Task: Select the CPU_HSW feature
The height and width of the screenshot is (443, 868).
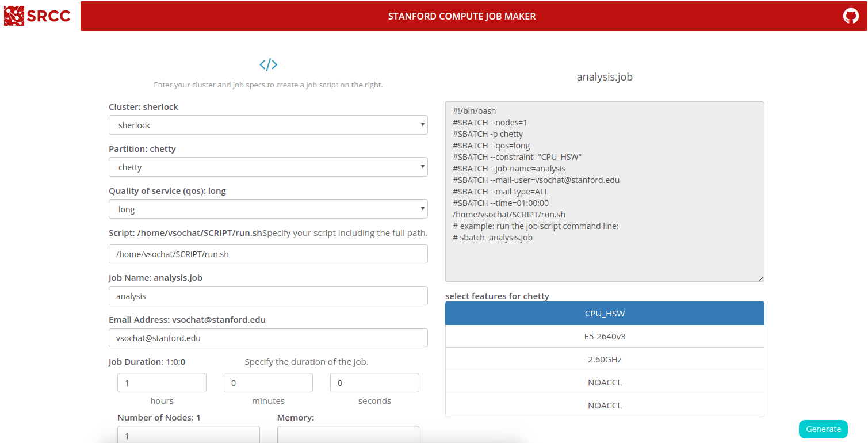Action: 605,314
